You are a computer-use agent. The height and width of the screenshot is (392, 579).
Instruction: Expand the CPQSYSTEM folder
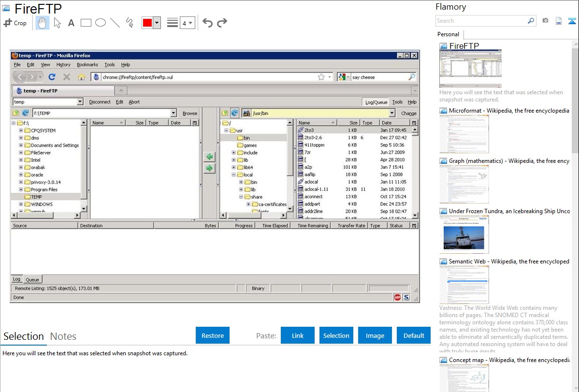click(21, 131)
